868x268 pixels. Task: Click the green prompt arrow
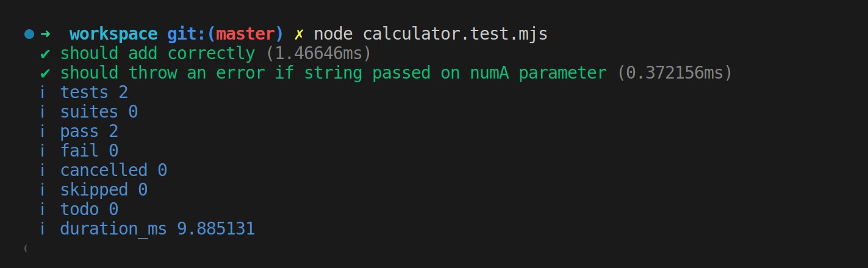coord(45,34)
